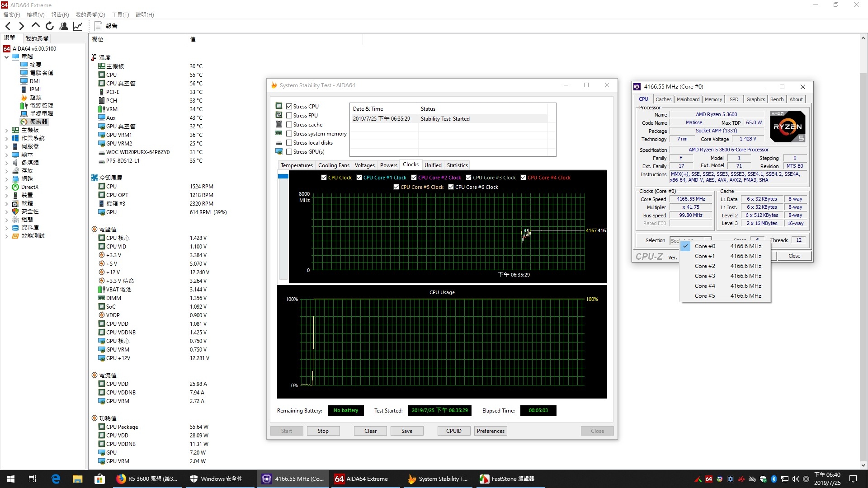This screenshot has height=488, width=868.
Task: Click the report document icon in toolbar
Action: pyautogui.click(x=98, y=26)
